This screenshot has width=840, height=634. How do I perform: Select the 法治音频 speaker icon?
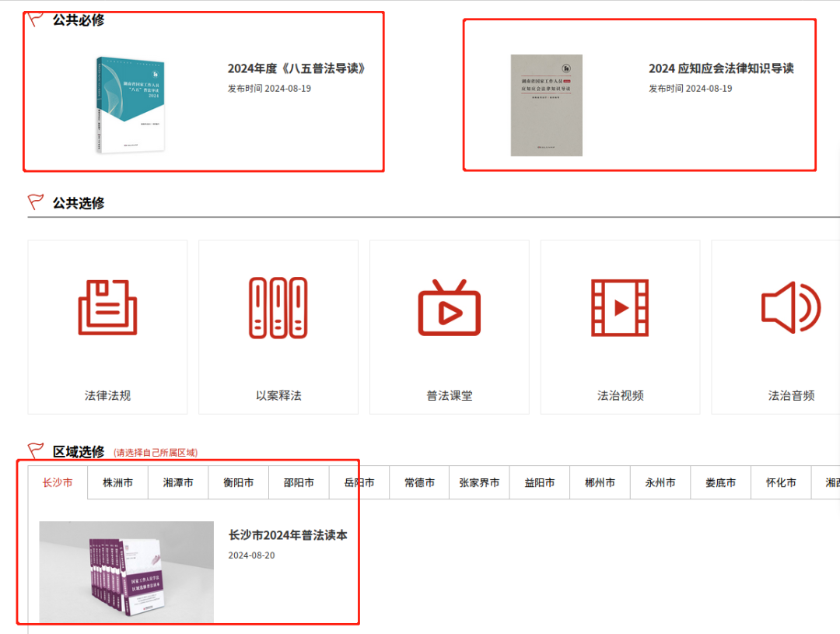tap(790, 307)
